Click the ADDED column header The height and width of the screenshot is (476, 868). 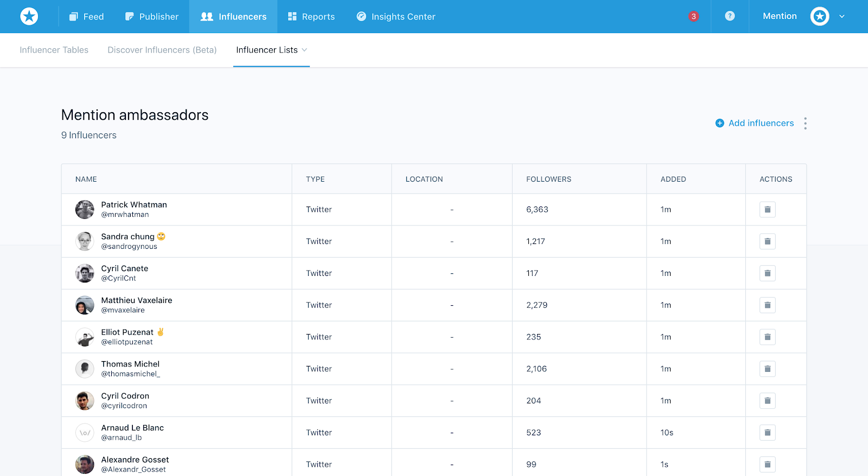(673, 179)
